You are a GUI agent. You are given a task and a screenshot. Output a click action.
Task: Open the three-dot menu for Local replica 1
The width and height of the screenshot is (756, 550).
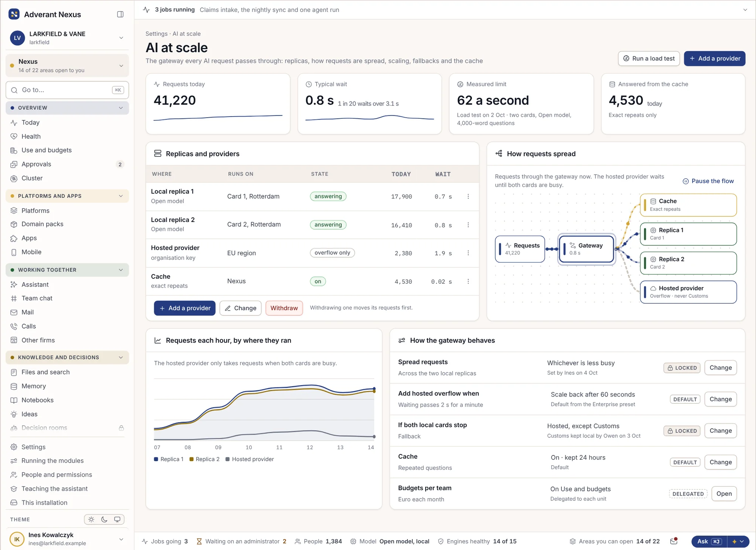(x=468, y=196)
